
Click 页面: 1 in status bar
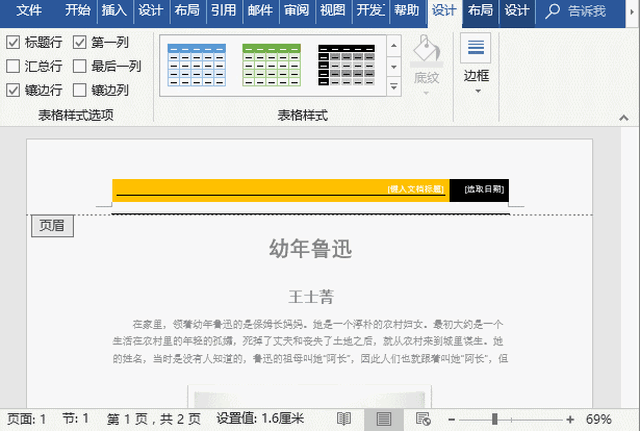(x=27, y=419)
